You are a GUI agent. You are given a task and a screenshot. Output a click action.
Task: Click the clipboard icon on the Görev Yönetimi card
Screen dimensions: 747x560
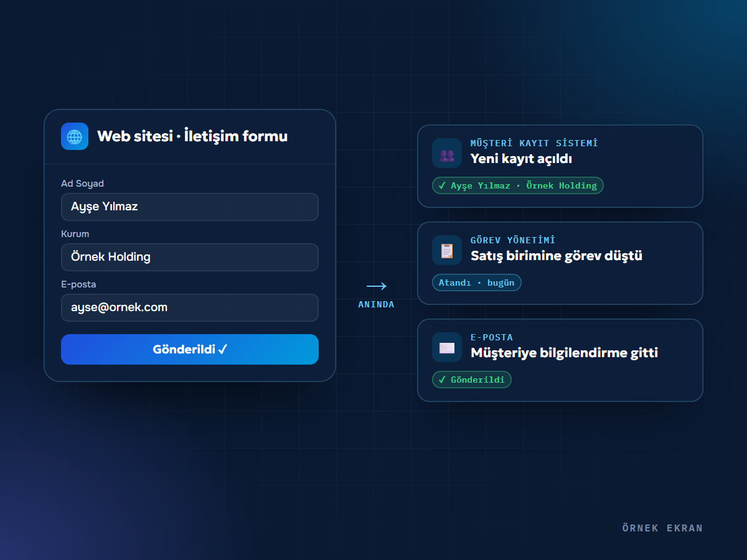pos(447,250)
